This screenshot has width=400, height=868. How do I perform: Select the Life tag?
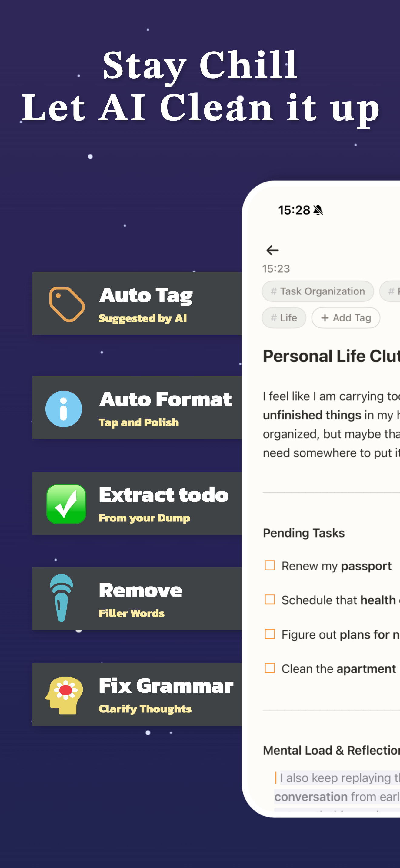tap(284, 317)
